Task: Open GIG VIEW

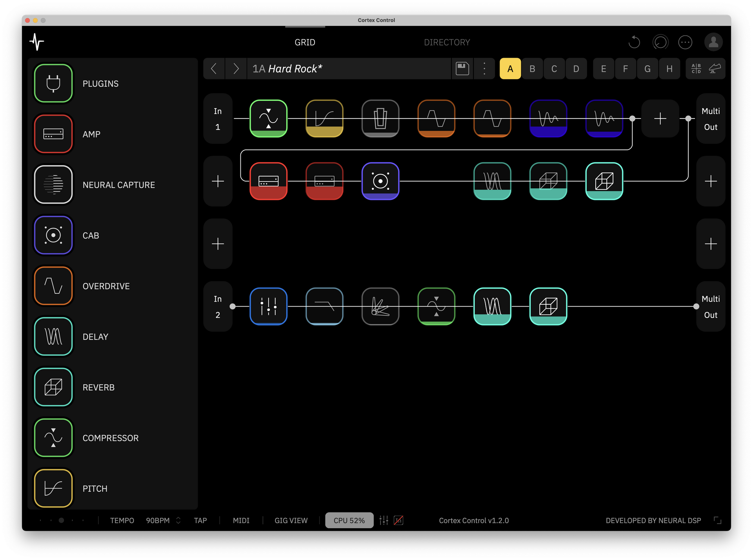Action: tap(291, 520)
